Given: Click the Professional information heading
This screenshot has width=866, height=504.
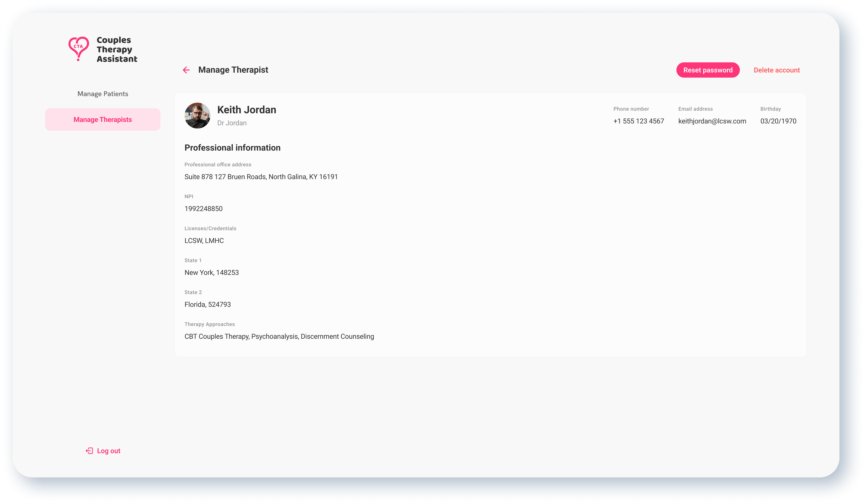Looking at the screenshot, I should point(232,148).
